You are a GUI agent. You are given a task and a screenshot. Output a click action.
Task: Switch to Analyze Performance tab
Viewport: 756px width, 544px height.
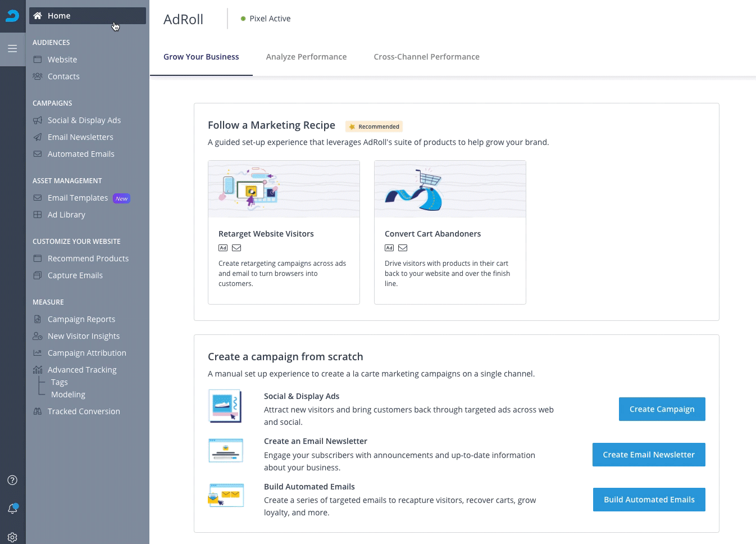click(x=306, y=57)
